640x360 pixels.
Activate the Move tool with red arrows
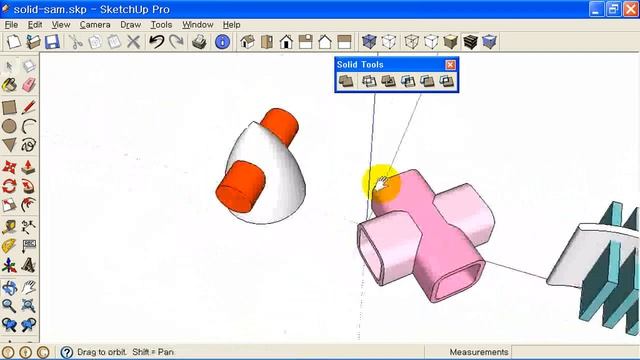tap(9, 167)
